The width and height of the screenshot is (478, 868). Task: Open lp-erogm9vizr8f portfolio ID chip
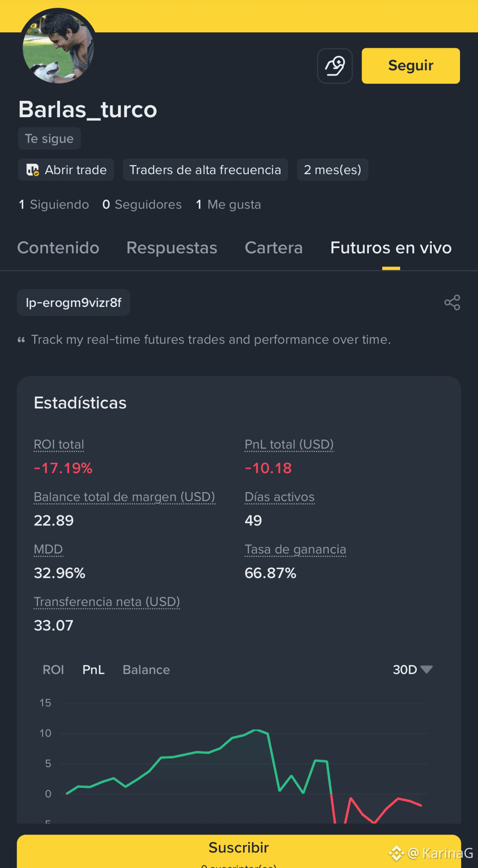click(x=74, y=303)
